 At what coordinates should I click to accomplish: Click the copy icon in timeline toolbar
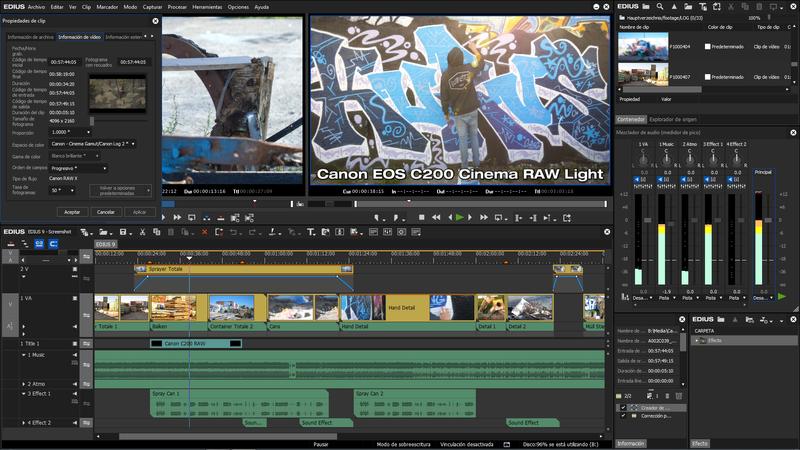[x=157, y=232]
